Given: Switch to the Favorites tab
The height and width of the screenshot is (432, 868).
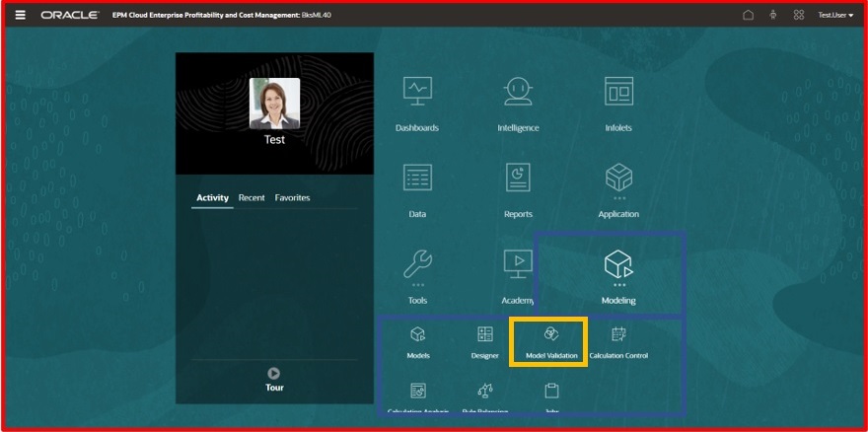Looking at the screenshot, I should click(x=292, y=197).
